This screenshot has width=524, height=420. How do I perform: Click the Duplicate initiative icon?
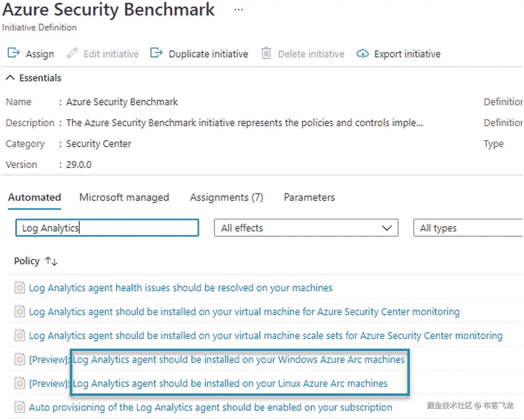(x=156, y=53)
